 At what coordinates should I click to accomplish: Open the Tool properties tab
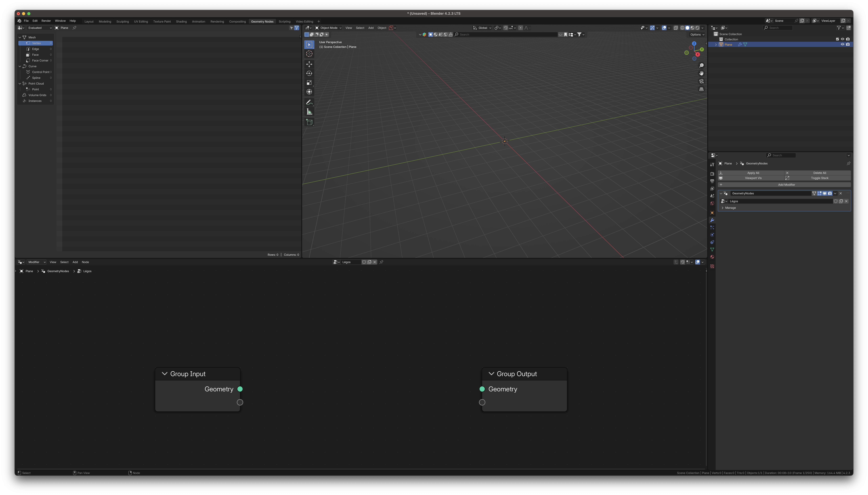click(x=712, y=165)
